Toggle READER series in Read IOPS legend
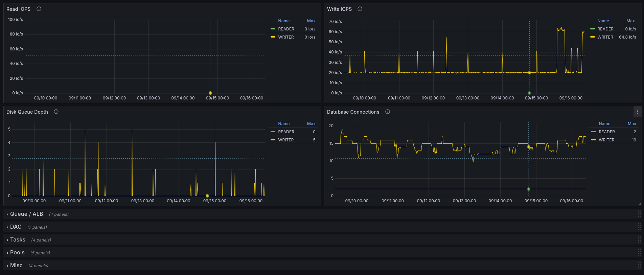This screenshot has height=275, width=644. [x=286, y=29]
